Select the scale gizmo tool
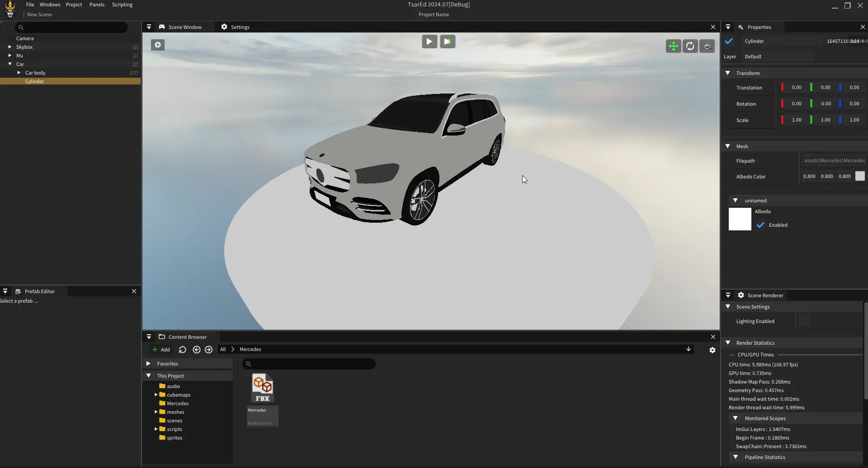 [707, 46]
